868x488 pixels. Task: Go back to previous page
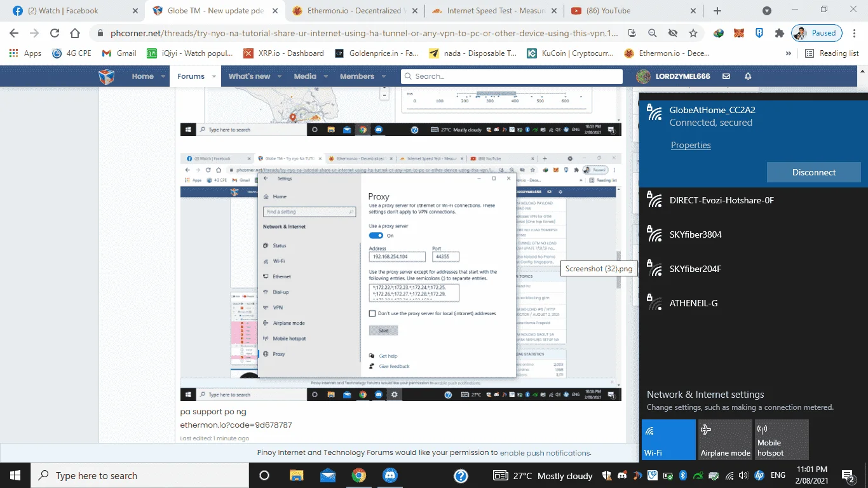click(x=14, y=33)
